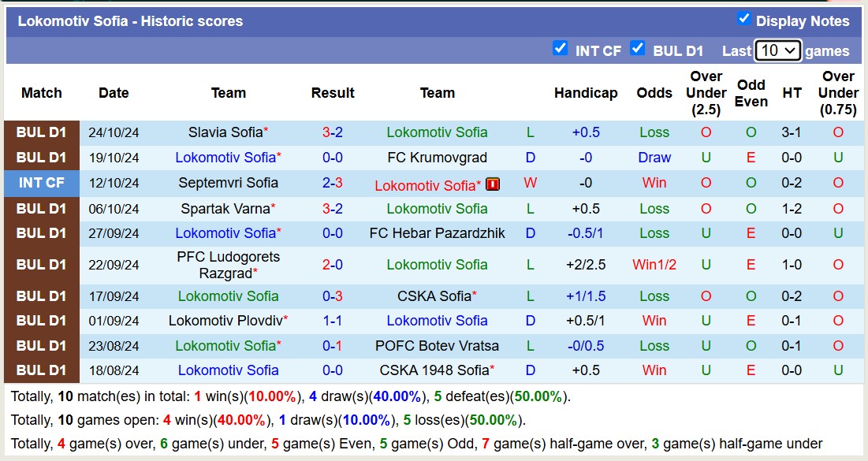This screenshot has width=868, height=461.
Task: Uncheck the BUL D1 filter
Action: click(638, 49)
